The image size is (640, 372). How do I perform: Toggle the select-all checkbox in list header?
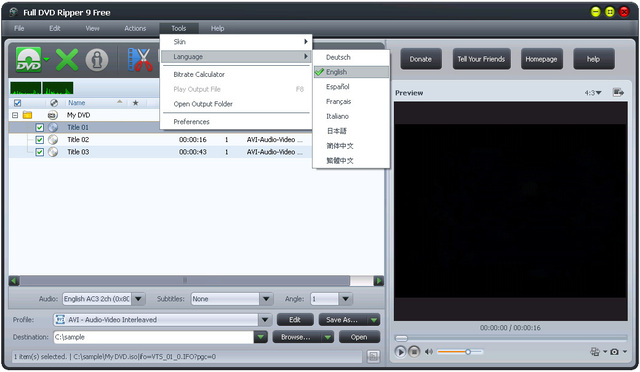click(17, 103)
